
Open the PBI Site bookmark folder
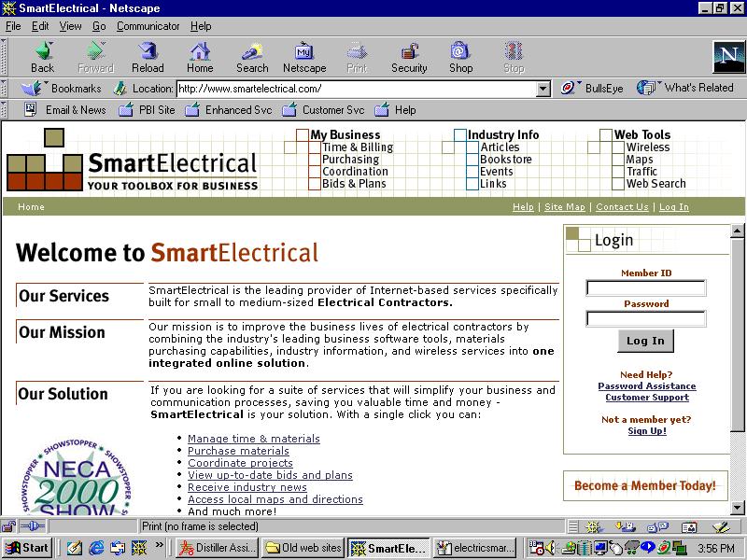[147, 110]
